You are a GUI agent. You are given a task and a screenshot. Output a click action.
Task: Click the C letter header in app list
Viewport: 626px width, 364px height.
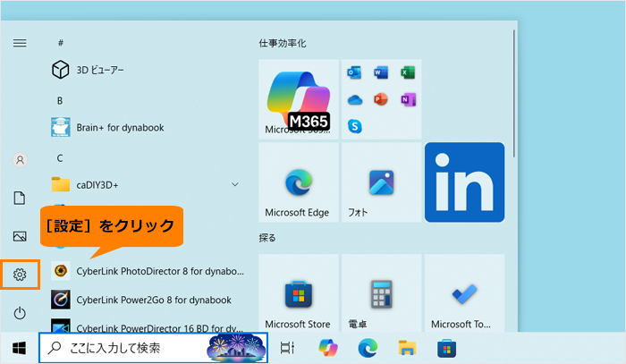click(60, 158)
